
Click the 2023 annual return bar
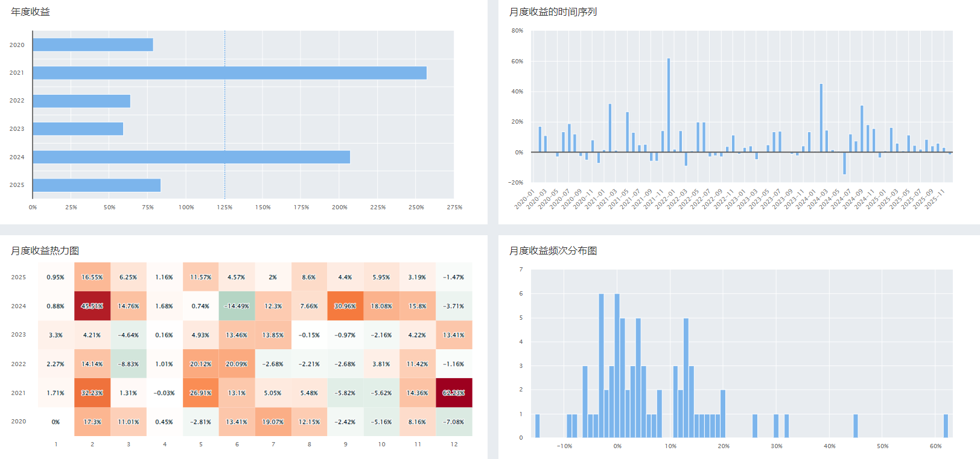click(x=78, y=129)
